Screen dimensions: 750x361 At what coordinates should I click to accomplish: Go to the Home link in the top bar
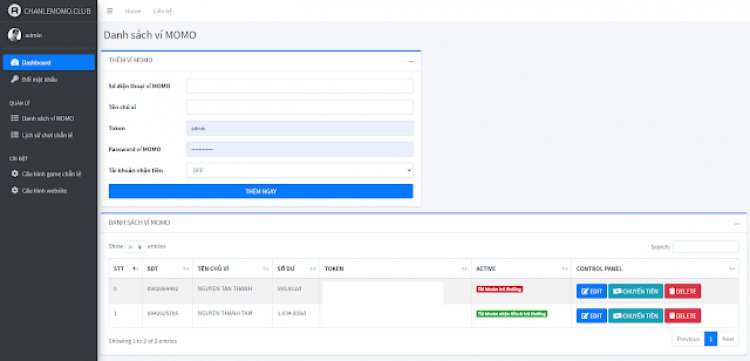133,11
